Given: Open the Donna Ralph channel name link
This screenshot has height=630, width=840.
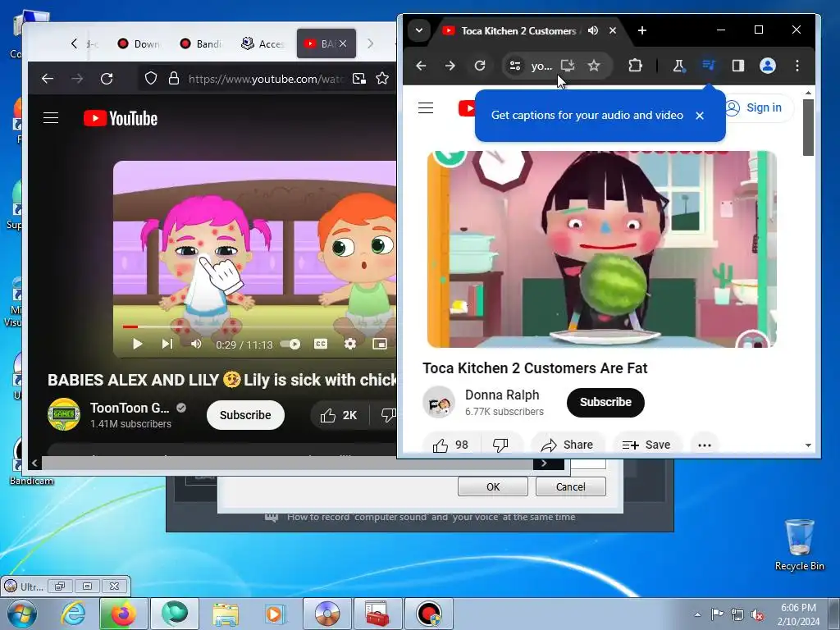Looking at the screenshot, I should click(502, 395).
